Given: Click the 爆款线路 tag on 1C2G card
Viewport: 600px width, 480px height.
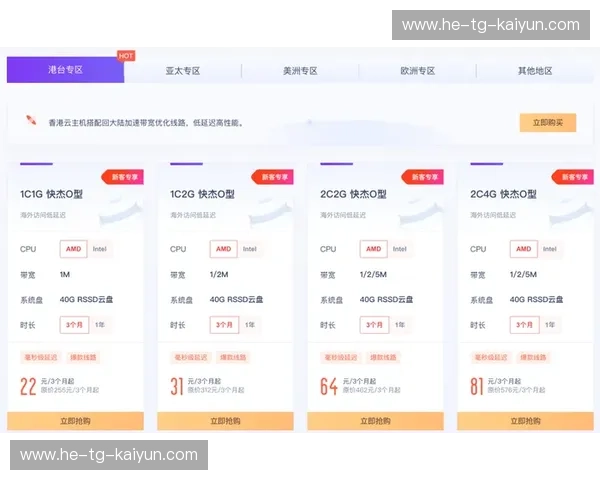Looking at the screenshot, I should coord(233,358).
